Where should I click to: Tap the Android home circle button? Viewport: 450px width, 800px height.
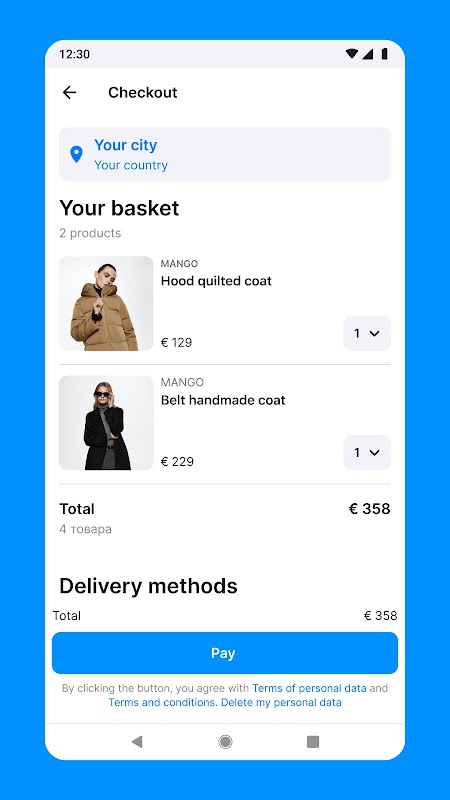point(225,741)
